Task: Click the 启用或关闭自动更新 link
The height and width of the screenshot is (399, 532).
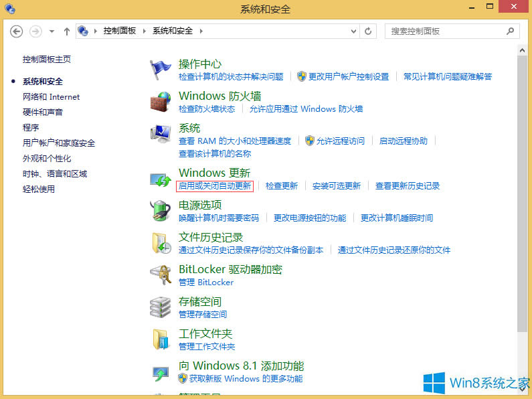Action: 215,186
